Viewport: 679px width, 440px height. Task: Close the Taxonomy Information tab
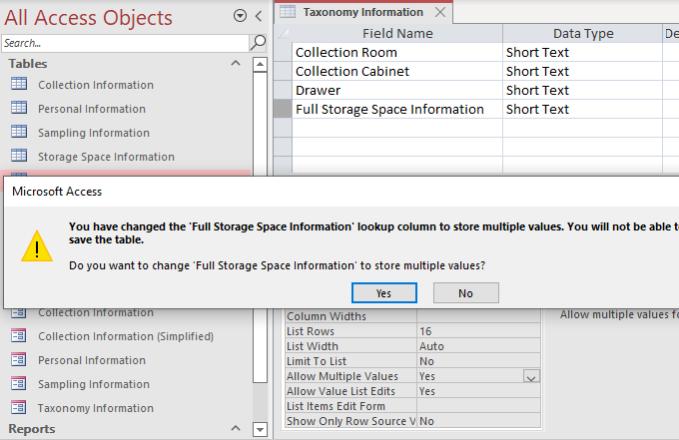coord(440,12)
